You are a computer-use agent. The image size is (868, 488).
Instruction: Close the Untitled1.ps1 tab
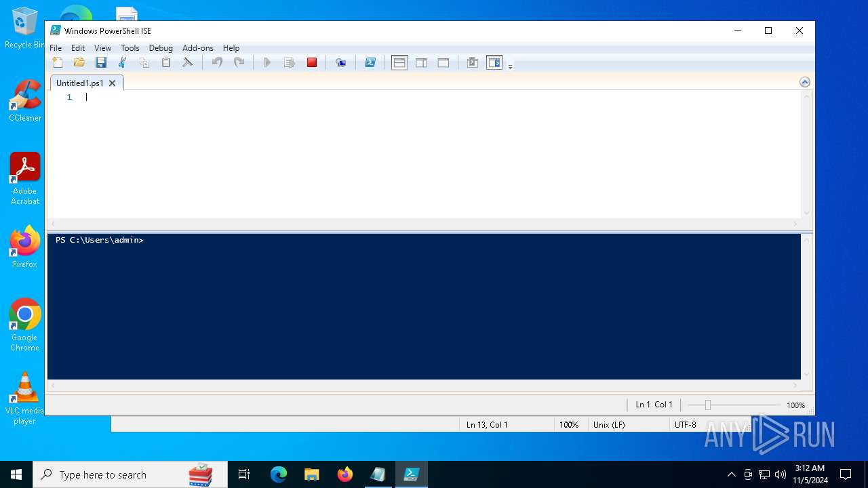click(x=113, y=83)
